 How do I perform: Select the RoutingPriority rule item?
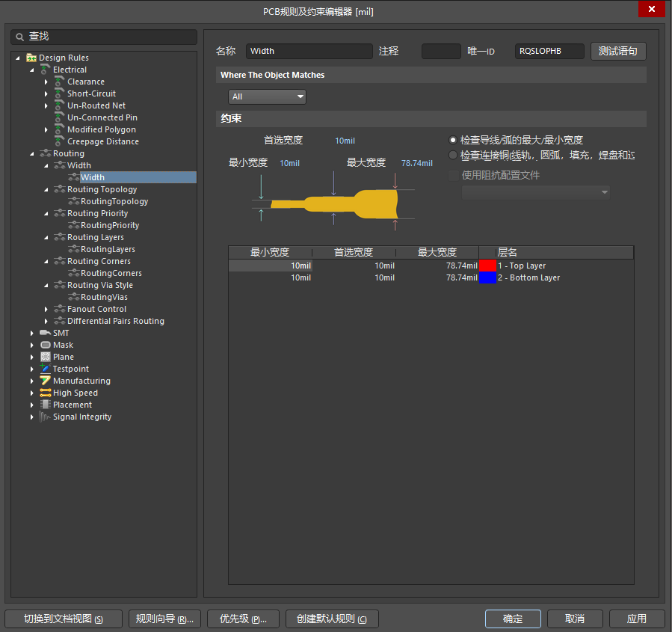click(x=110, y=225)
